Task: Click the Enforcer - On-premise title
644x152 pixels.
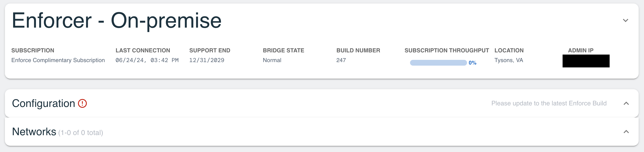Action: tap(116, 21)
